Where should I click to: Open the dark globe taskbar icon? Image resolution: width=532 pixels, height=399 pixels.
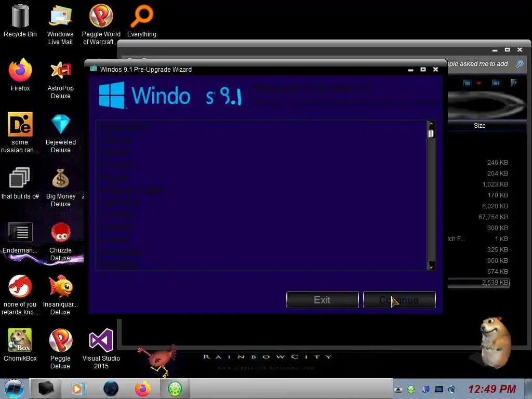pyautogui.click(x=111, y=389)
